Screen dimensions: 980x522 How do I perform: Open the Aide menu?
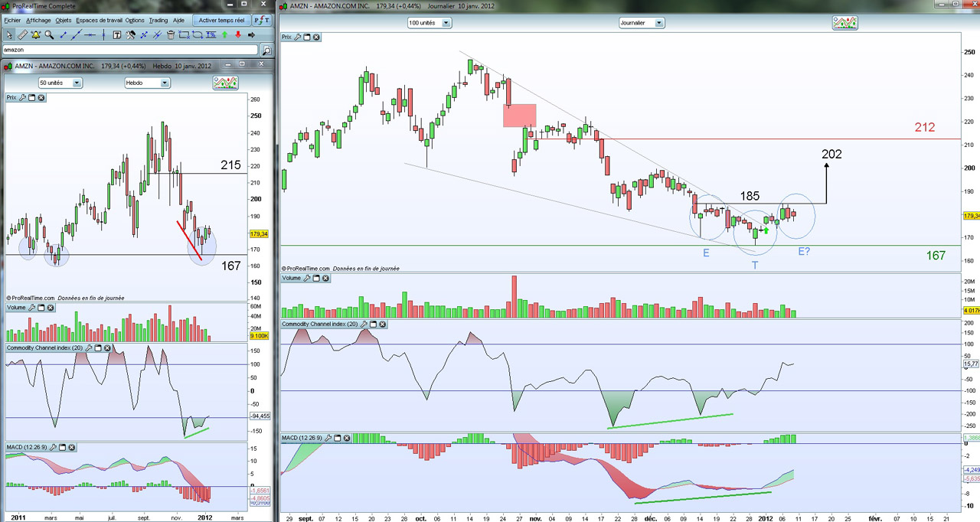178,20
